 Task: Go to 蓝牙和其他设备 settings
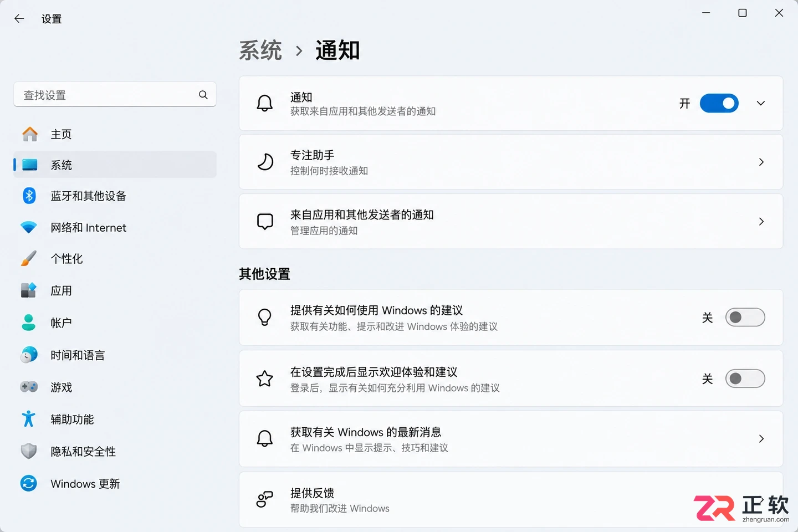tap(115, 196)
